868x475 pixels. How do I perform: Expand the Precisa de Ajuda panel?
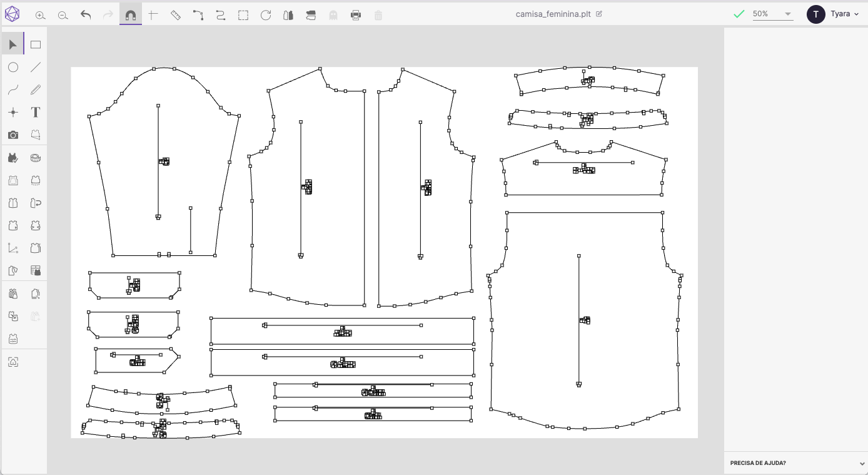[795, 463]
